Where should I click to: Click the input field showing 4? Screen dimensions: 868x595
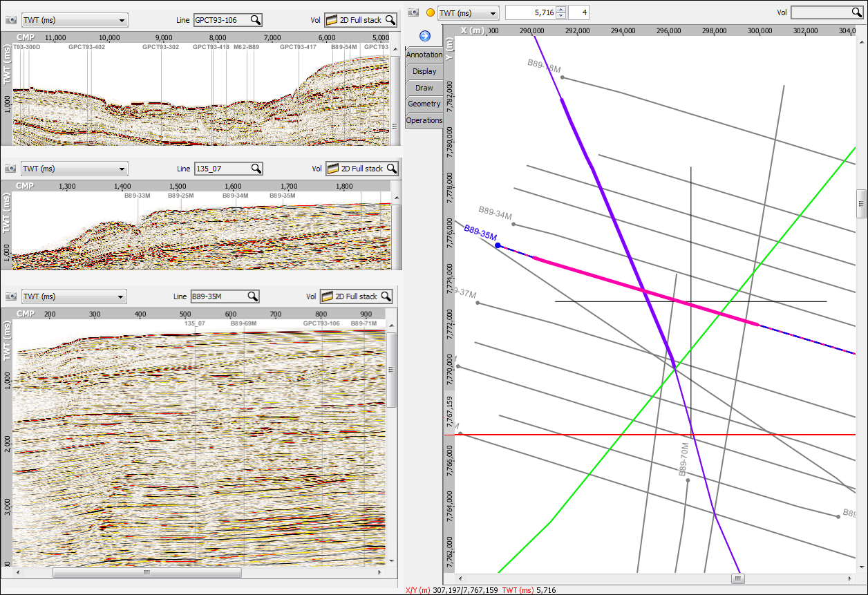(x=578, y=12)
